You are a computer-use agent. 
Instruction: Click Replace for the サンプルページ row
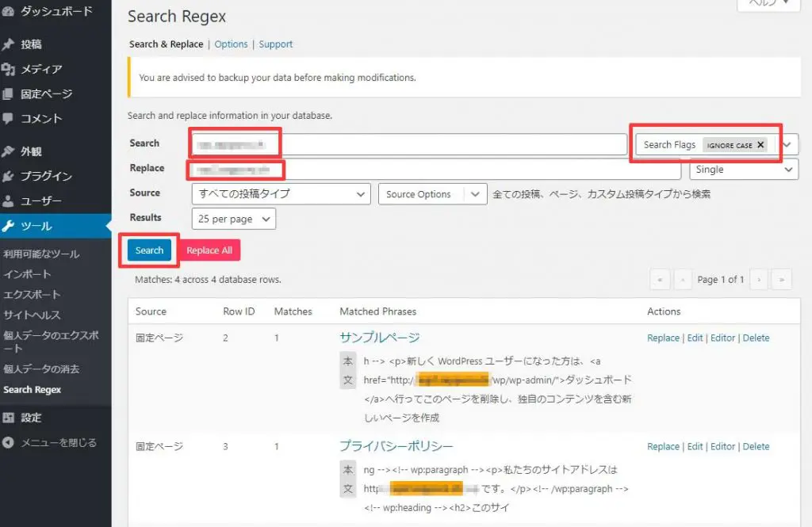pos(663,338)
